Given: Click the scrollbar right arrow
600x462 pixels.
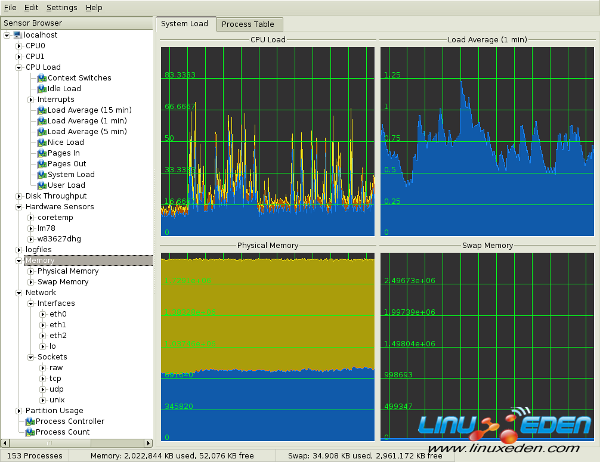Looking at the screenshot, I should (148, 443).
